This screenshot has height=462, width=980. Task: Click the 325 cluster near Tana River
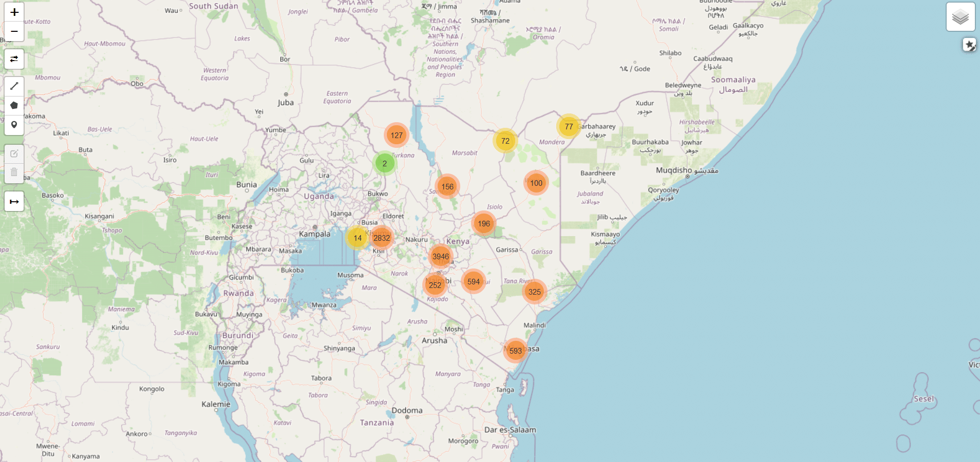click(535, 292)
